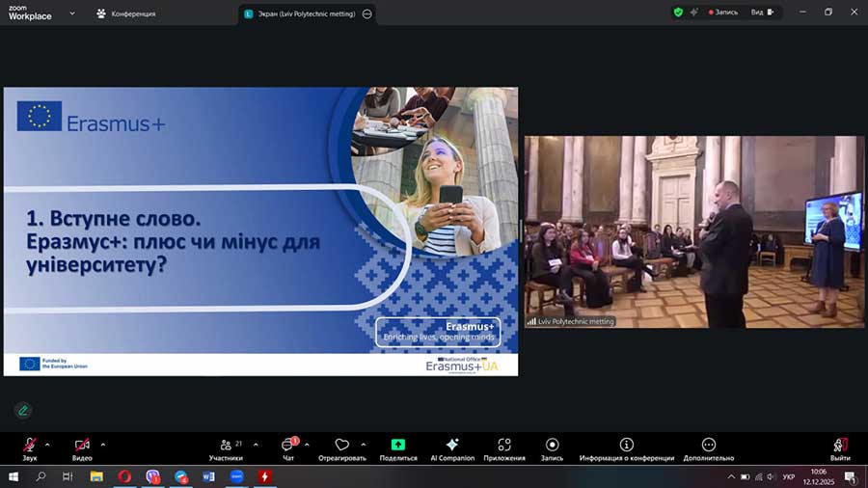Open the clock showing 12.12.2025

(x=819, y=477)
